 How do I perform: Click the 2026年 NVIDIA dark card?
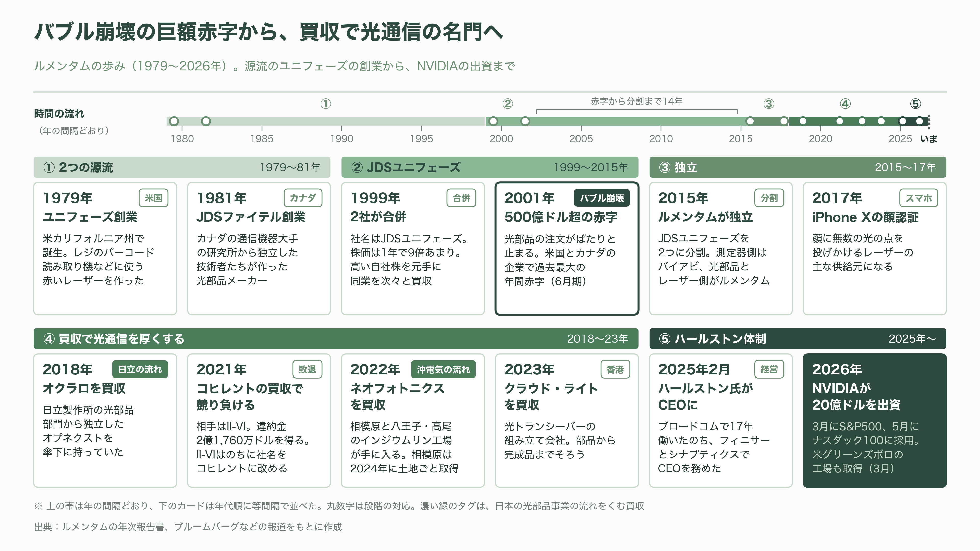tap(874, 420)
